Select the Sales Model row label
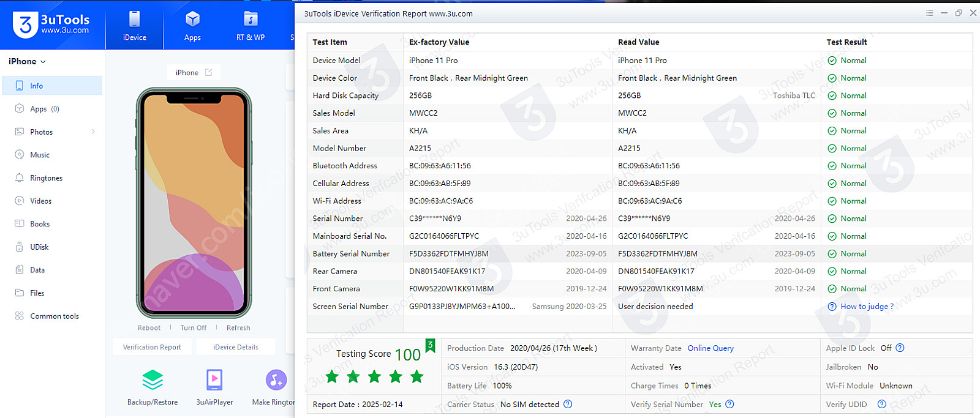This screenshot has height=418, width=980. pyautogui.click(x=334, y=113)
